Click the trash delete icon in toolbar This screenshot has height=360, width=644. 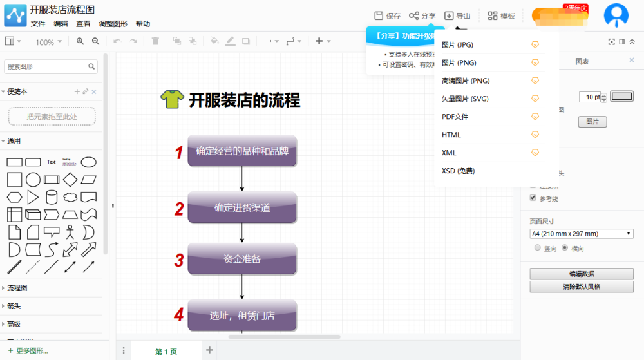[155, 41]
